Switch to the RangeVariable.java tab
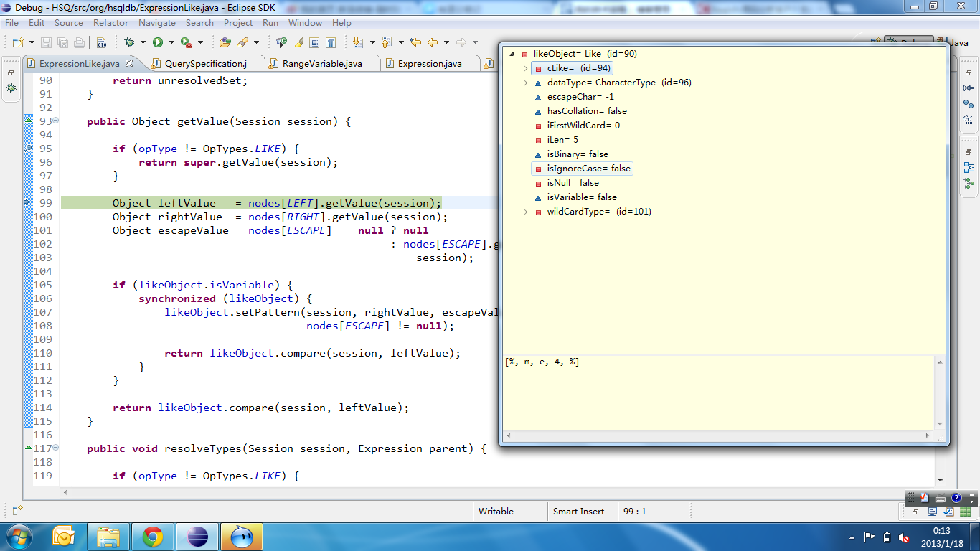The image size is (980, 551). 321,64
